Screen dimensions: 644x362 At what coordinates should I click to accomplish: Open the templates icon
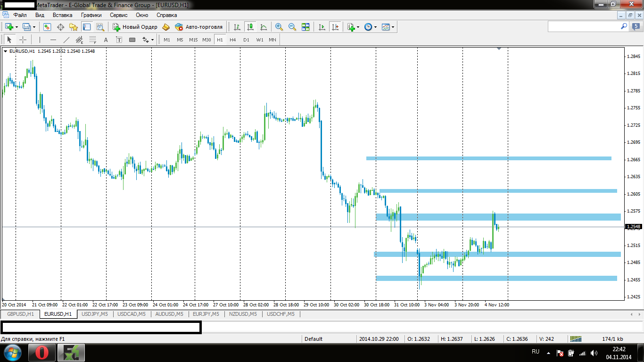pos(386,27)
